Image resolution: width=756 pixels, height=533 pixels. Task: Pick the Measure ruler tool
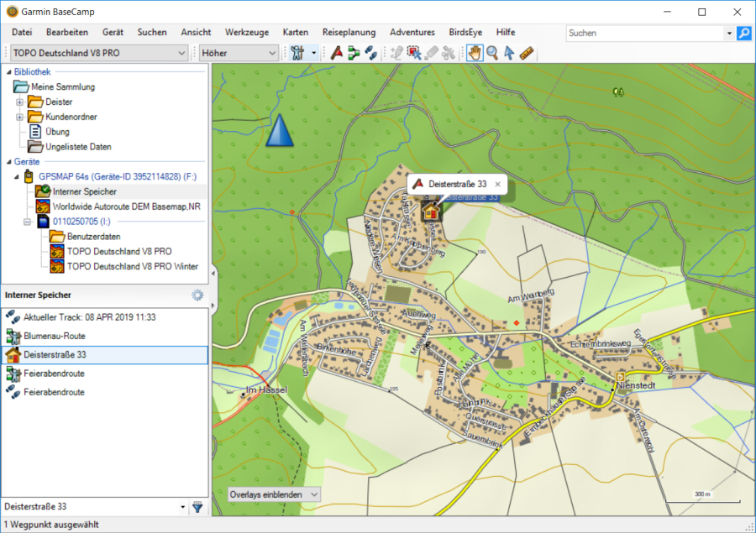tap(527, 53)
